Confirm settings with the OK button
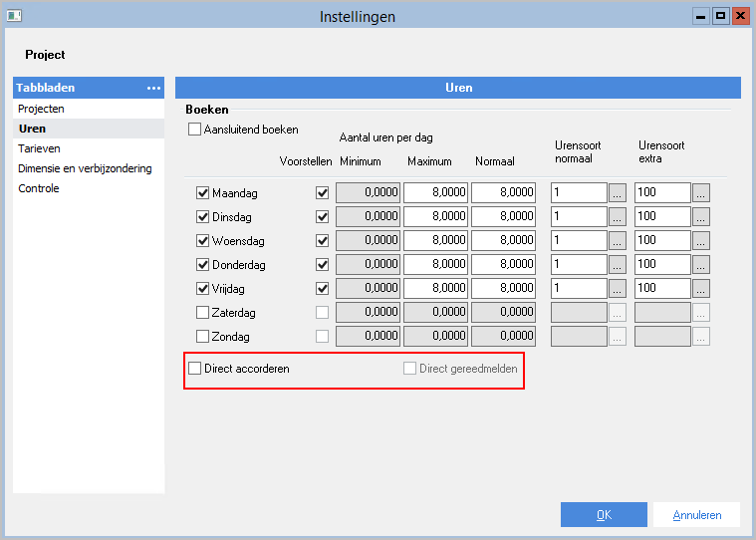 coord(604,515)
